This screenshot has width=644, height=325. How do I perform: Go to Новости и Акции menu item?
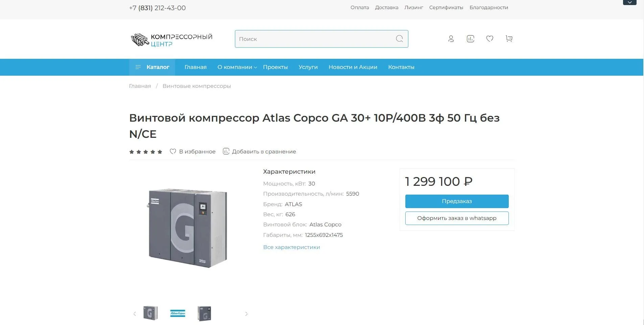[353, 67]
